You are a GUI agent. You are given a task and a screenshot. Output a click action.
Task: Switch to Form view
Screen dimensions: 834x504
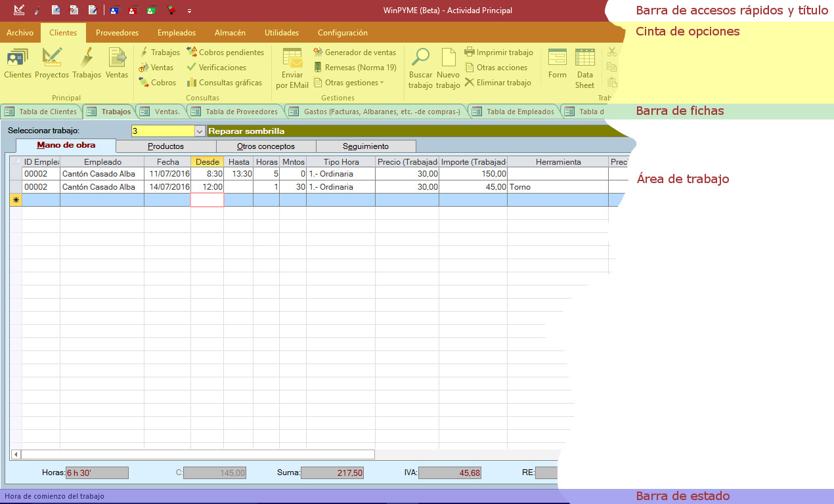tap(557, 63)
